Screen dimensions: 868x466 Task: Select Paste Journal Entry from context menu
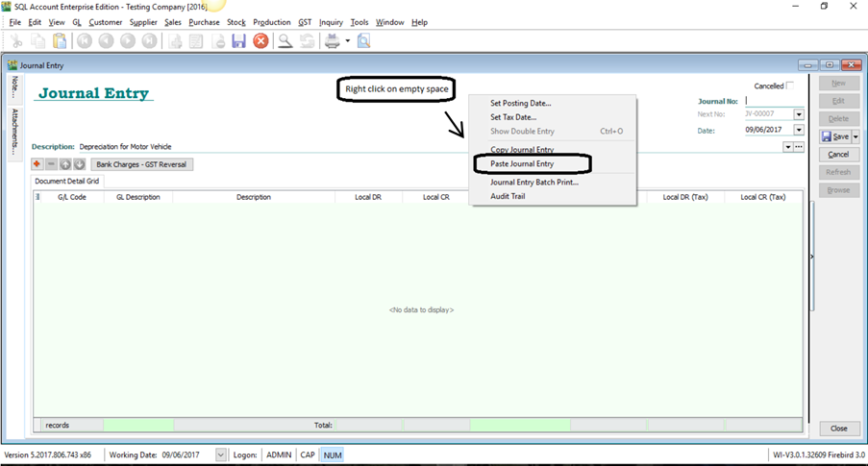pyautogui.click(x=522, y=163)
